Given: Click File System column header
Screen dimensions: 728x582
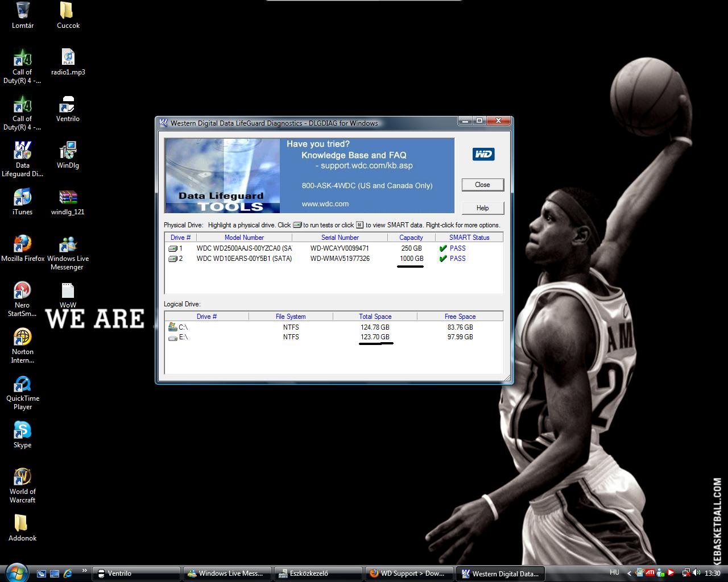Looking at the screenshot, I should (x=291, y=317).
